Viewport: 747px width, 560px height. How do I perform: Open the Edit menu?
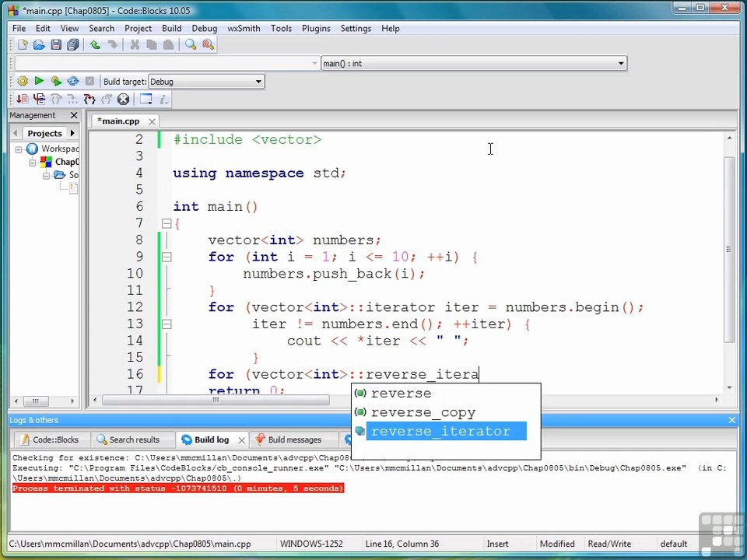pyautogui.click(x=43, y=29)
